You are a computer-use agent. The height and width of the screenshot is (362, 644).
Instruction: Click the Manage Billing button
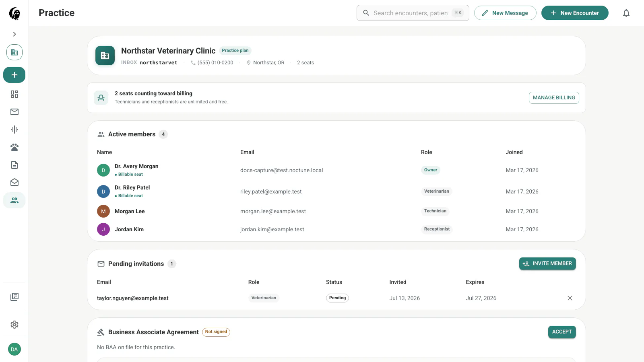click(x=554, y=98)
